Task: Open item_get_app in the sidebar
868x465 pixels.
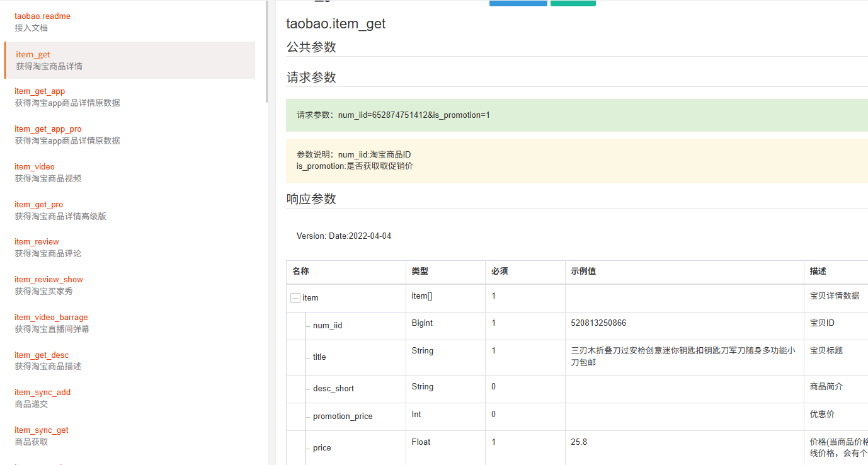Action: coord(40,91)
